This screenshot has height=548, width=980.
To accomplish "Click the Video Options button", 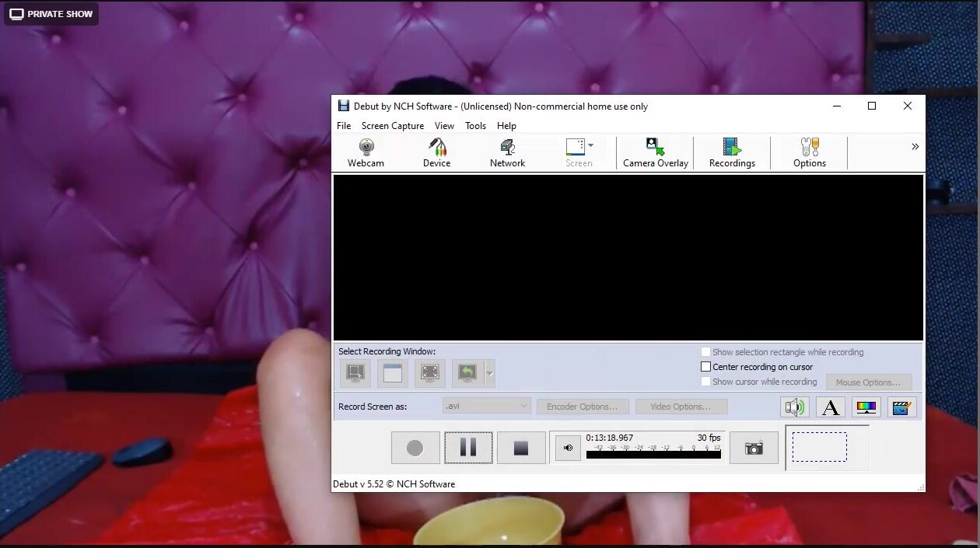I will [x=681, y=407].
